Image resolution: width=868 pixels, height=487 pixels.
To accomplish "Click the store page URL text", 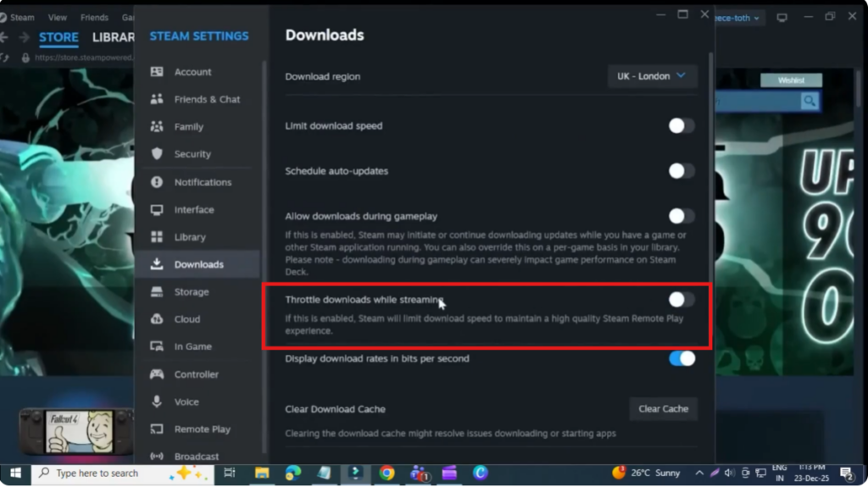I will pyautogui.click(x=84, y=58).
